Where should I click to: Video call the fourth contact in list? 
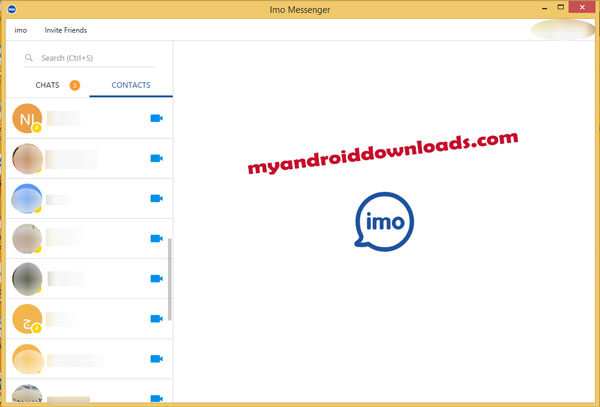tap(157, 239)
